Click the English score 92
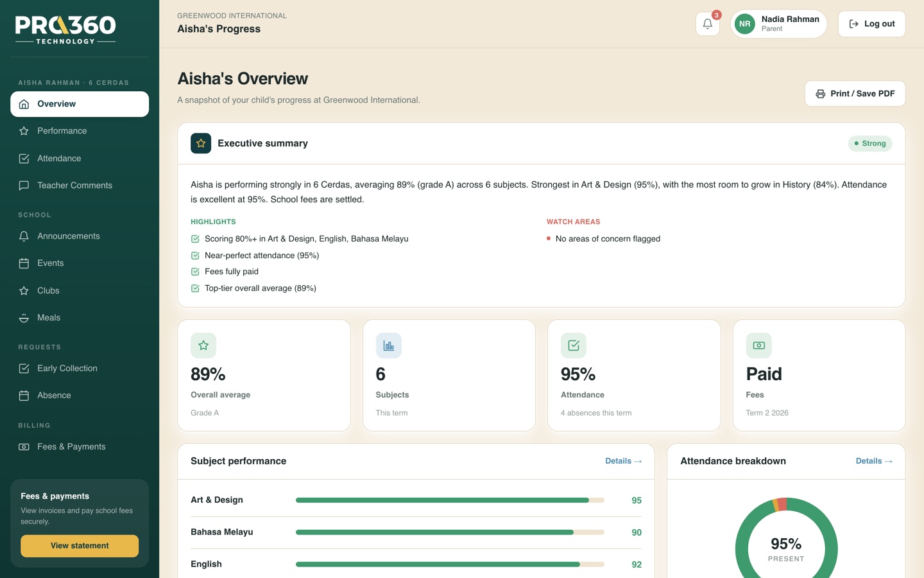 637,565
